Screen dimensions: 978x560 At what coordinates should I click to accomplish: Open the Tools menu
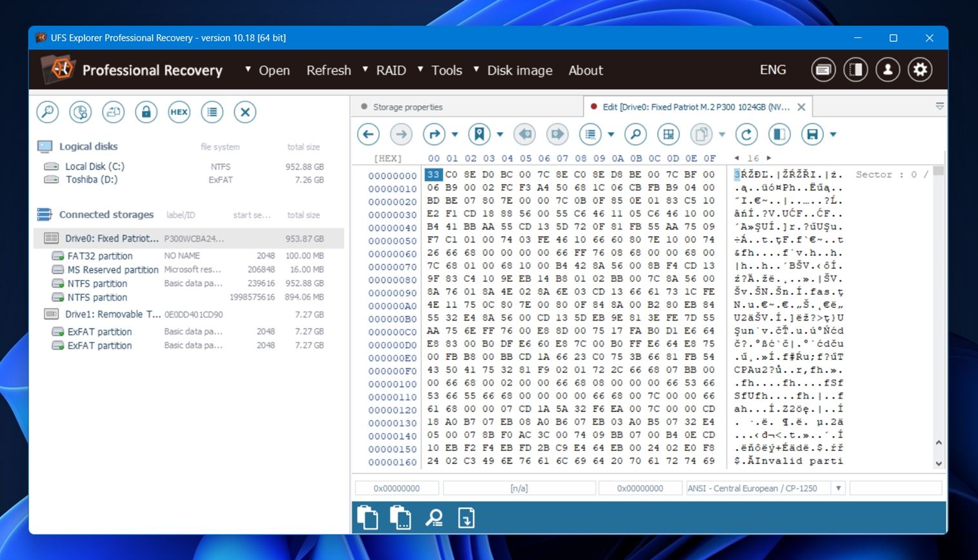(x=446, y=70)
